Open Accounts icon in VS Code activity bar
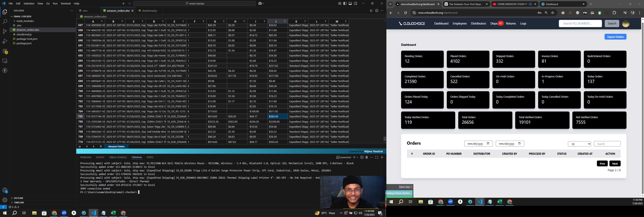 point(5,190)
